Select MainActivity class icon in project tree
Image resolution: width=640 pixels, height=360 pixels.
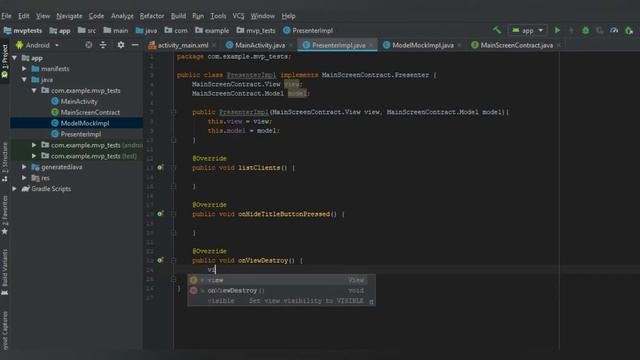pos(55,101)
